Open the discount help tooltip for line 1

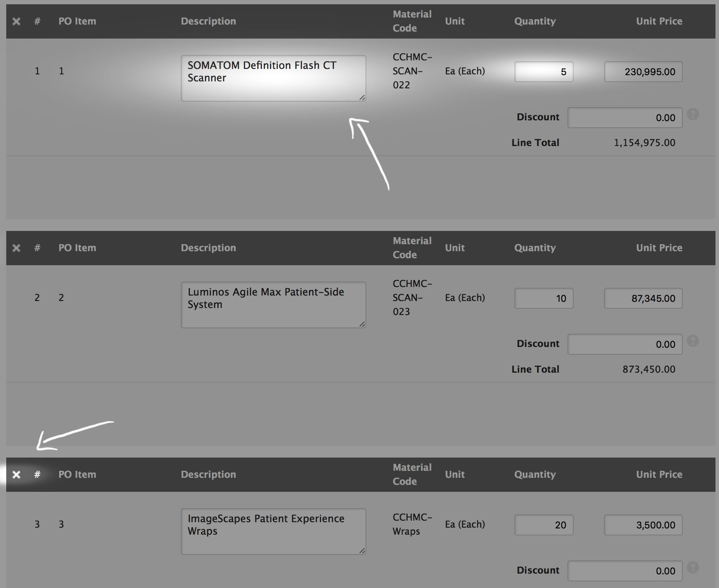click(x=693, y=114)
